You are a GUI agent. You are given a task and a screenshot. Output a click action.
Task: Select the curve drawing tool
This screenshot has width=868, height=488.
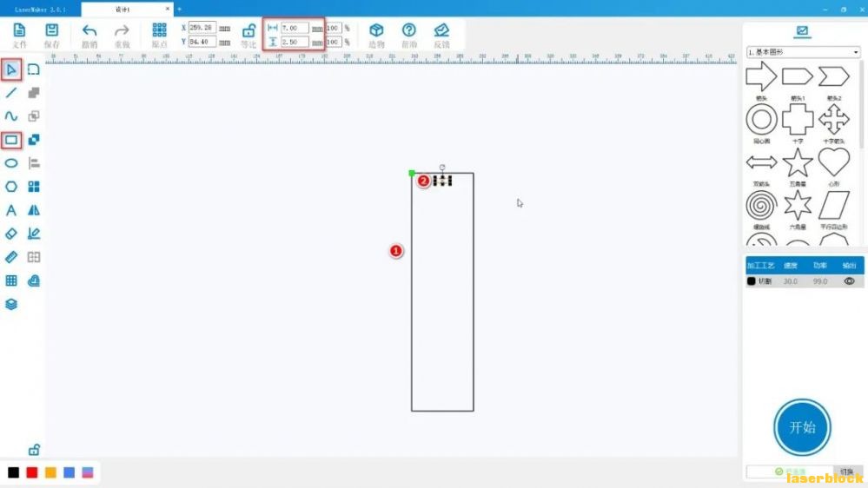coord(11,116)
